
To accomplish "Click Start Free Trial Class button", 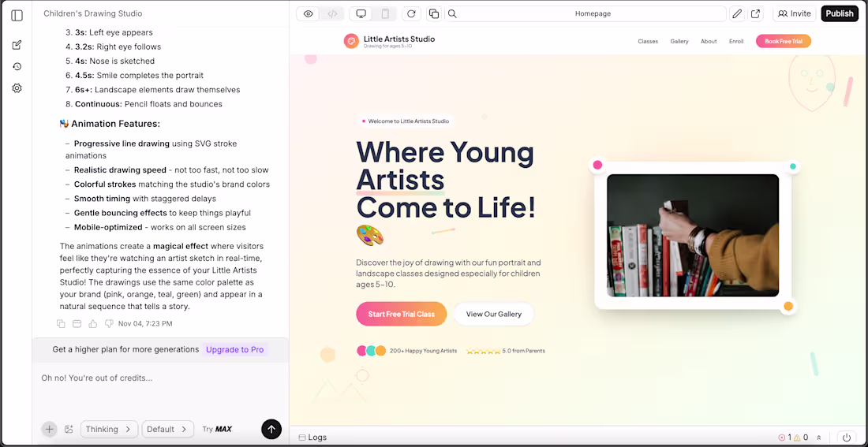I will click(402, 314).
